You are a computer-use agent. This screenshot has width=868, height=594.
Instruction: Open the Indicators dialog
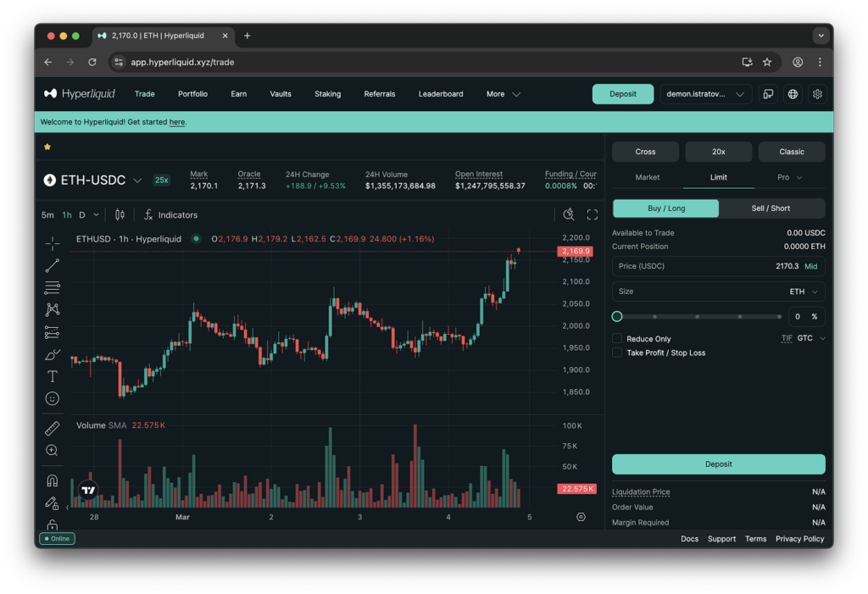pyautogui.click(x=170, y=214)
